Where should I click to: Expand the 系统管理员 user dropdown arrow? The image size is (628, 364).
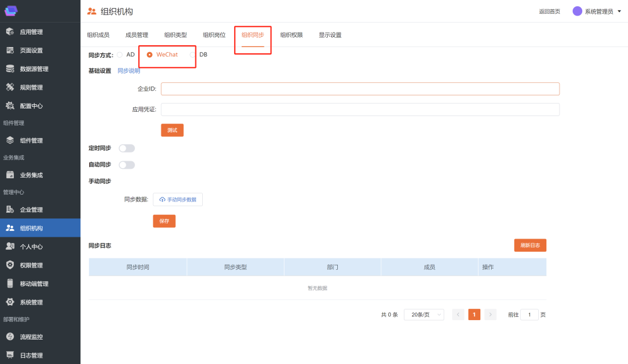619,11
